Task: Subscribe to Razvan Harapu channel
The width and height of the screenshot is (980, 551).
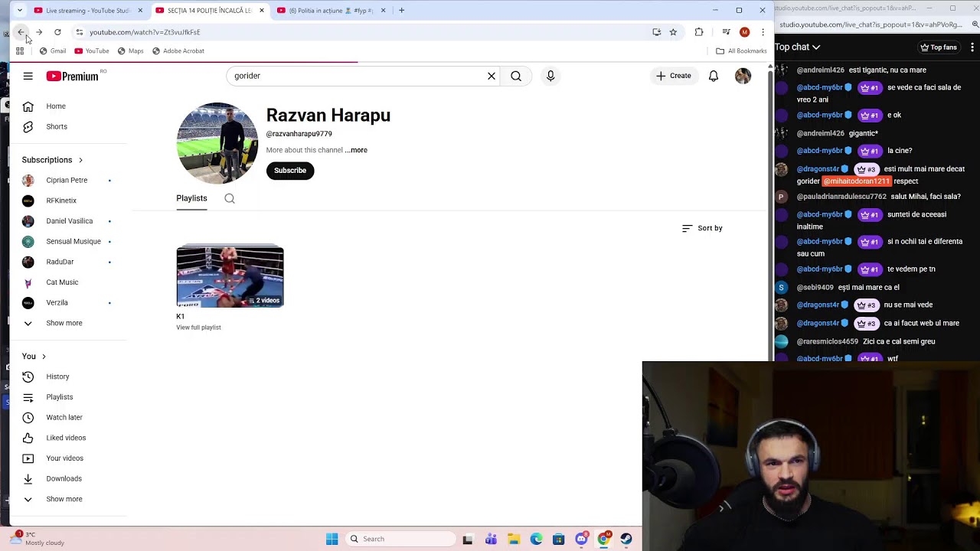Action: [290, 171]
